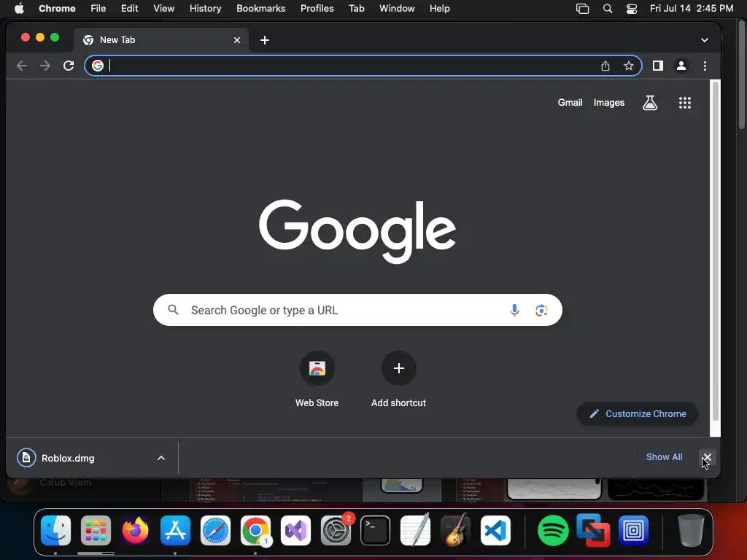Viewport: 747px width, 560px height.
Task: Open Gmail link
Action: pyautogui.click(x=570, y=102)
